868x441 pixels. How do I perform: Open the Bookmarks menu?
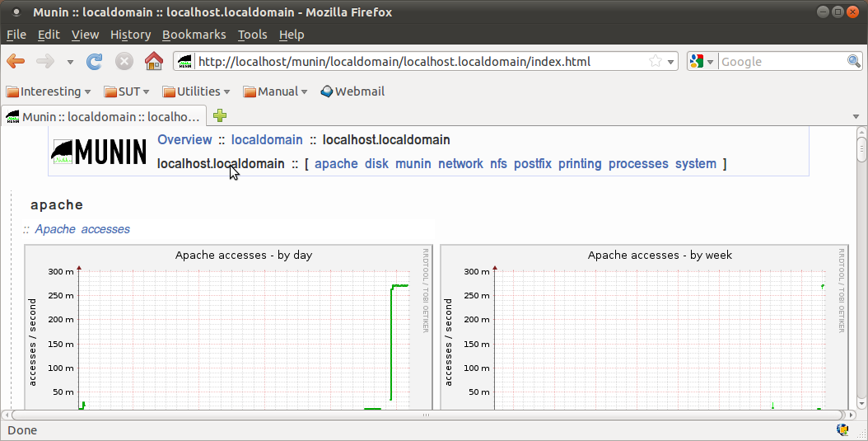(194, 35)
